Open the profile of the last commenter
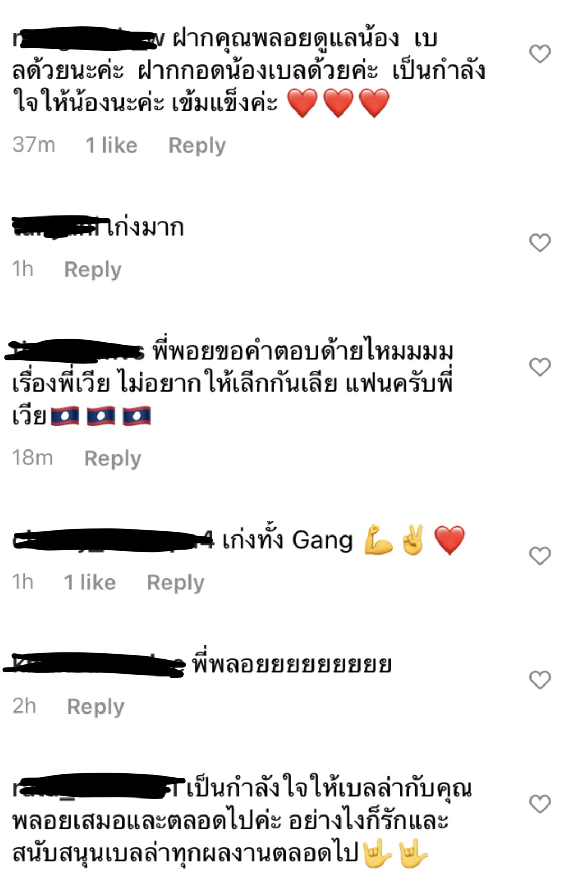Viewport: 588px width, 882px height. point(98,788)
